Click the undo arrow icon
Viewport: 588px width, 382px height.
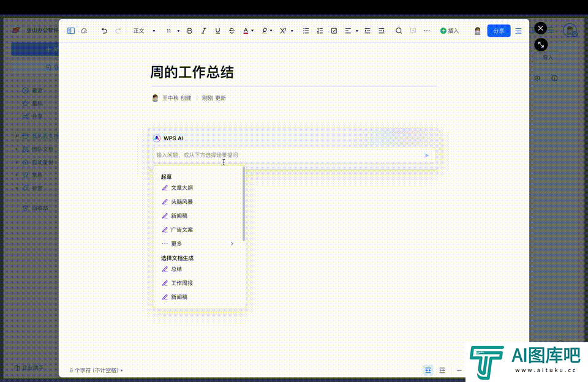tap(104, 31)
